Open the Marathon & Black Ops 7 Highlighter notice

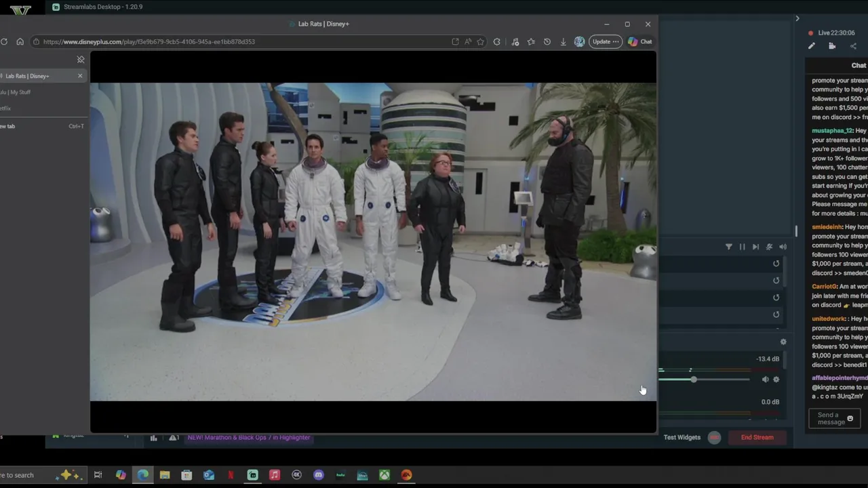click(x=249, y=438)
